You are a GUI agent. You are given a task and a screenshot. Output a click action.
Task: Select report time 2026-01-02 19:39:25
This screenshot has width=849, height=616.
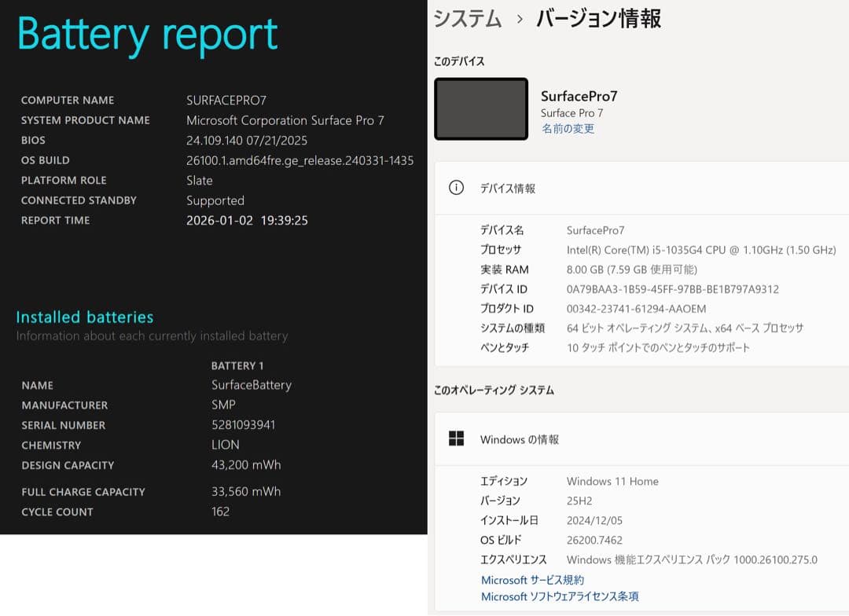tap(247, 220)
